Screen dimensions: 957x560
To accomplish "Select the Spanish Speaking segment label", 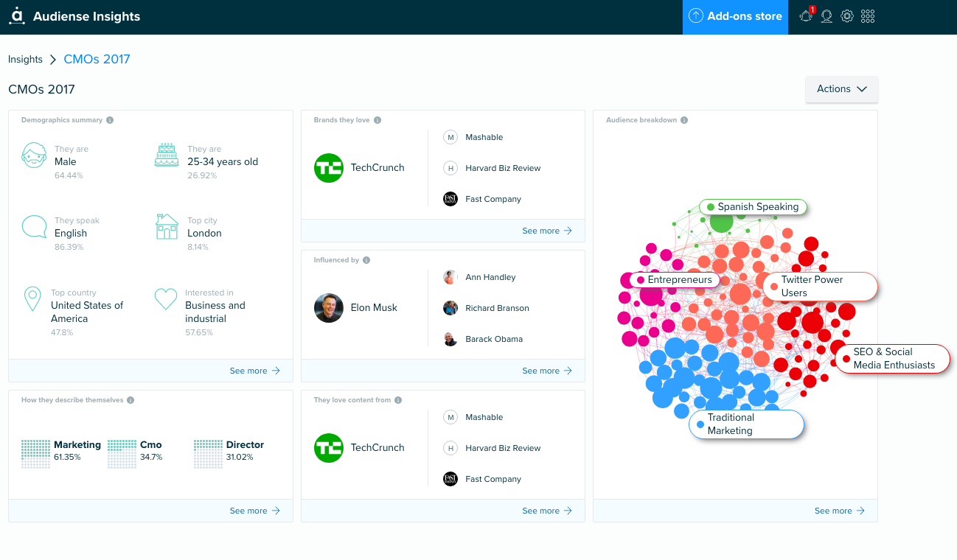I will tap(753, 207).
